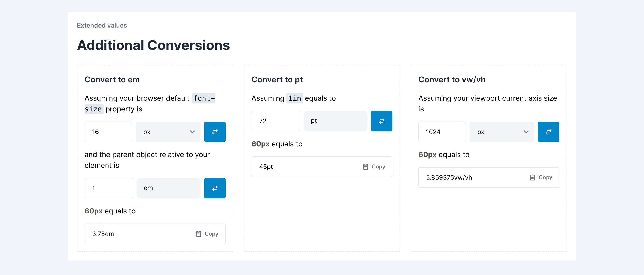The image size is (644, 275).
Task: Click chevron arrow of font-size unit selector
Action: point(192,132)
